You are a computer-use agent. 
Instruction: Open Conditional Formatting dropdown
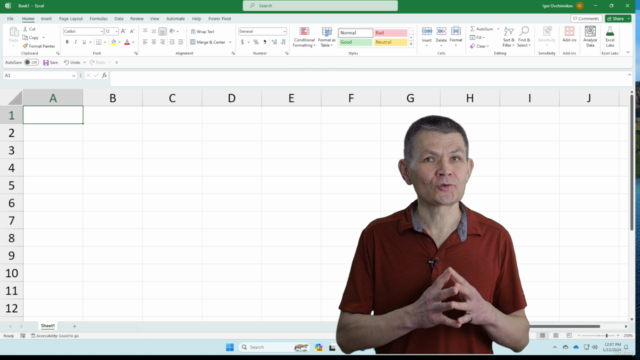(304, 37)
